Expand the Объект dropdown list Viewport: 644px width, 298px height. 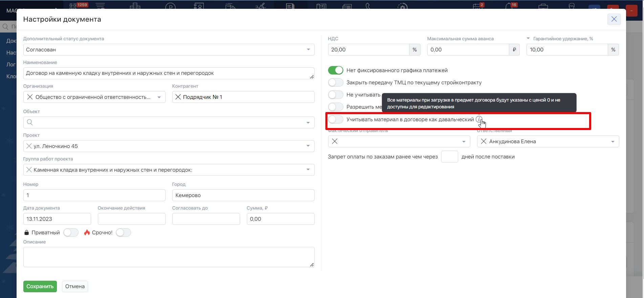click(308, 123)
